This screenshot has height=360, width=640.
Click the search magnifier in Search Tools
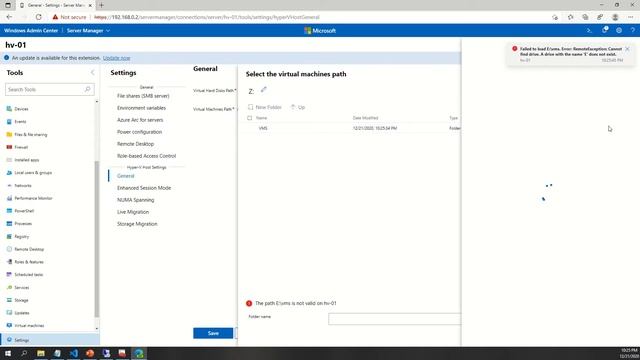click(x=87, y=89)
